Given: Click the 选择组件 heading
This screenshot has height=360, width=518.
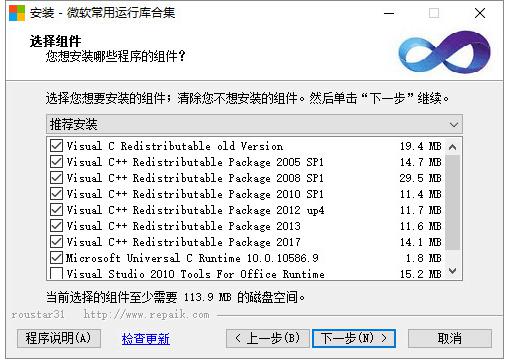Looking at the screenshot, I should coord(55,41).
